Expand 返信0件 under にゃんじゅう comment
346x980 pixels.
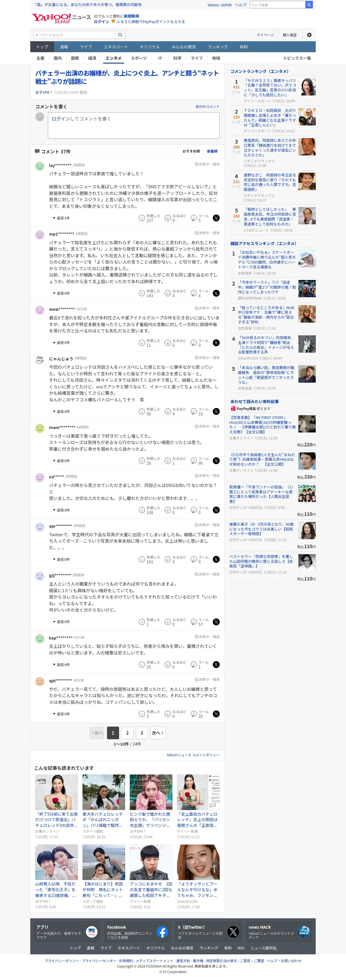[61, 412]
